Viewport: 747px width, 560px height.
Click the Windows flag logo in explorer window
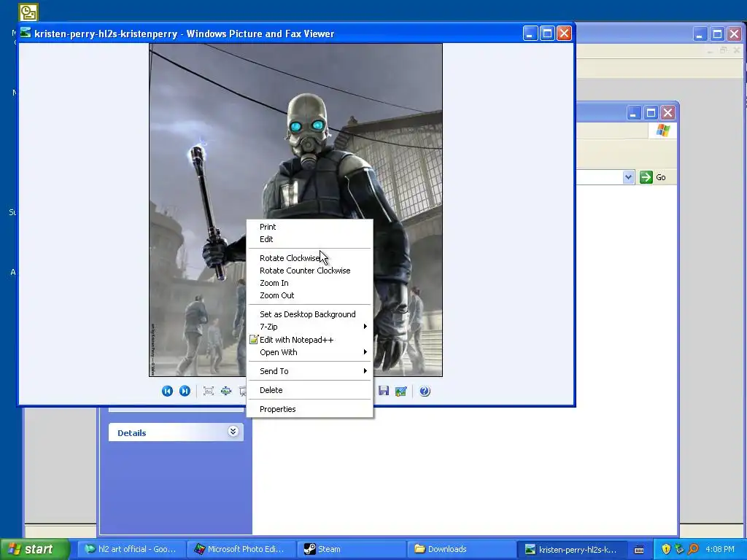point(662,130)
